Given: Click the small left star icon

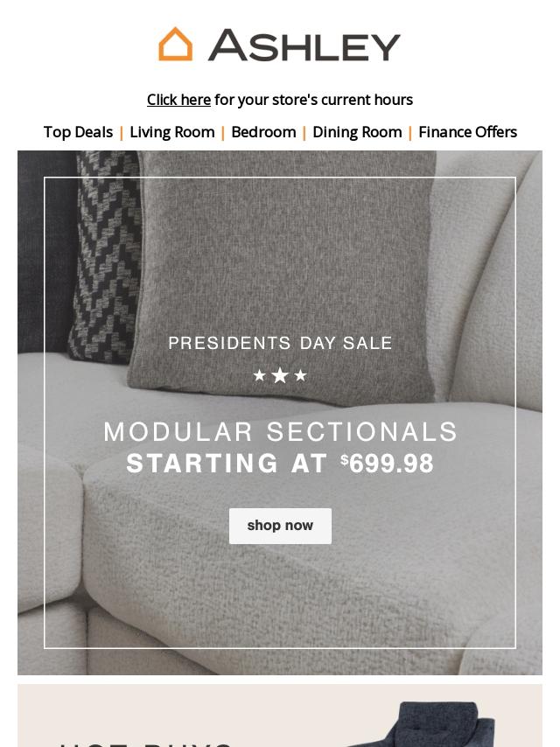Looking at the screenshot, I should tap(260, 375).
